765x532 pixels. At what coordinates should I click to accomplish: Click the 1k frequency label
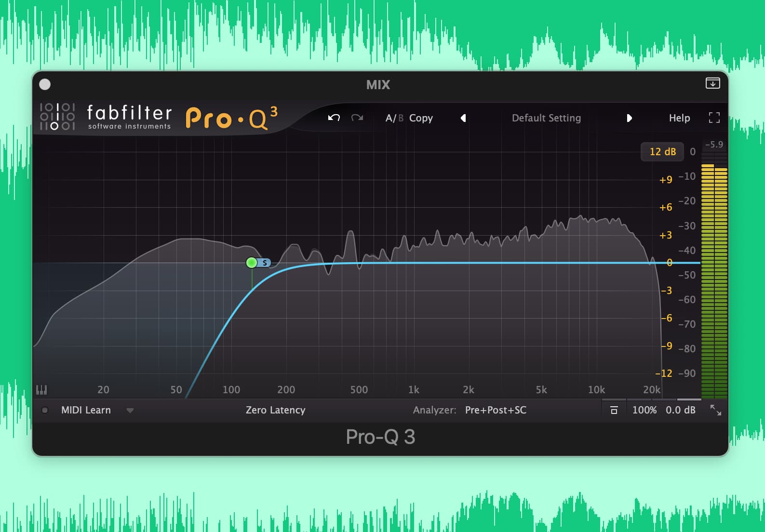click(x=414, y=389)
